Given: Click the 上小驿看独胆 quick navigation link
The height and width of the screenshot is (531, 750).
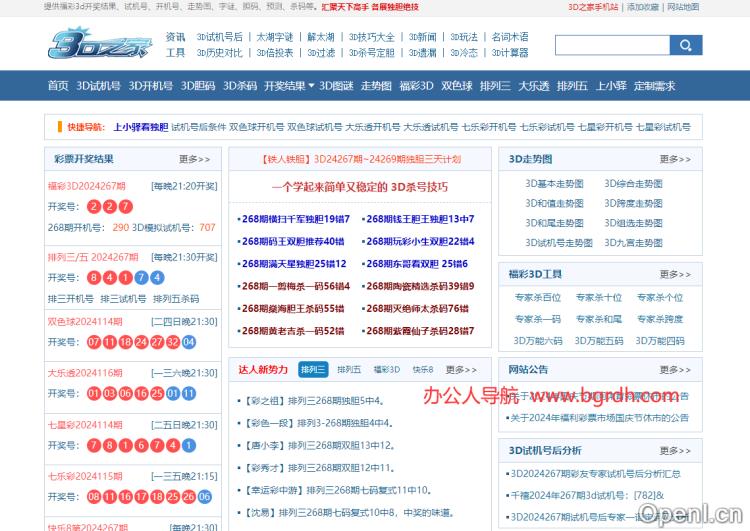Looking at the screenshot, I should click(140, 127).
